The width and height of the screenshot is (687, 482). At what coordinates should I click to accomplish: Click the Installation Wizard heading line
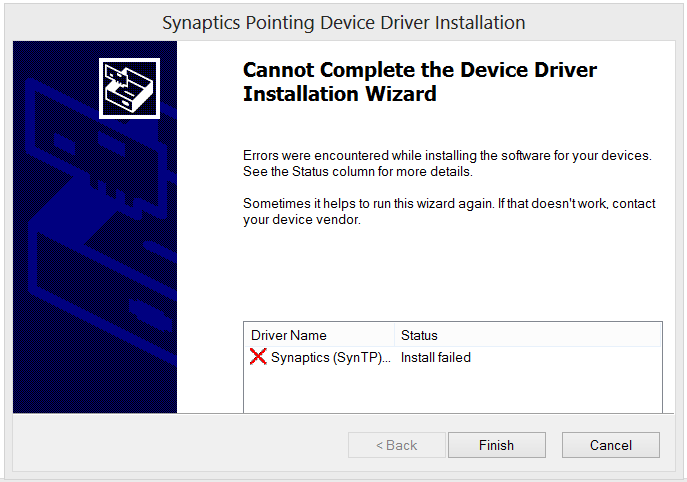340,94
